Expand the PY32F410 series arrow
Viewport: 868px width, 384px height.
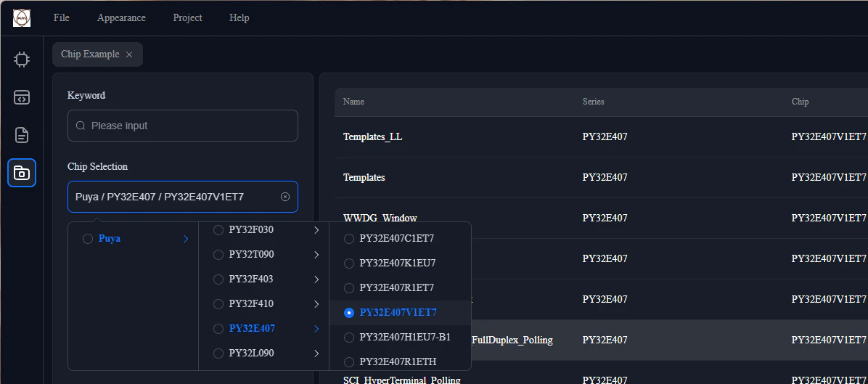point(316,303)
